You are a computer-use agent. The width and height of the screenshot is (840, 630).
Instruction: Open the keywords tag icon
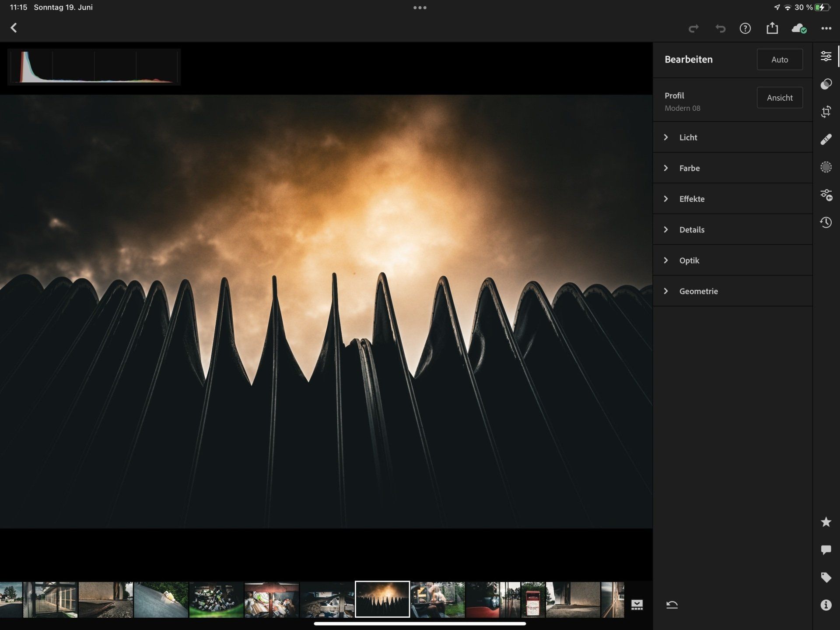826,577
